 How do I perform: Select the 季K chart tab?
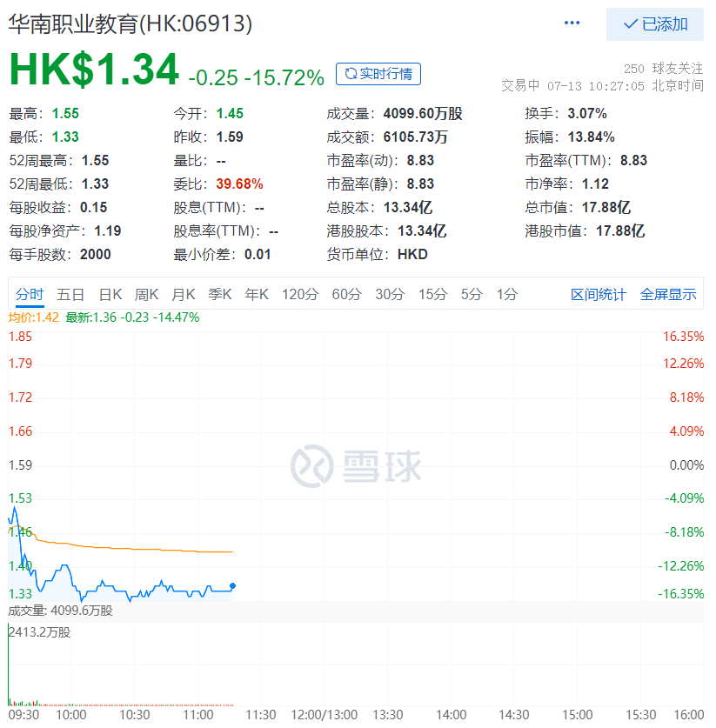[220, 294]
